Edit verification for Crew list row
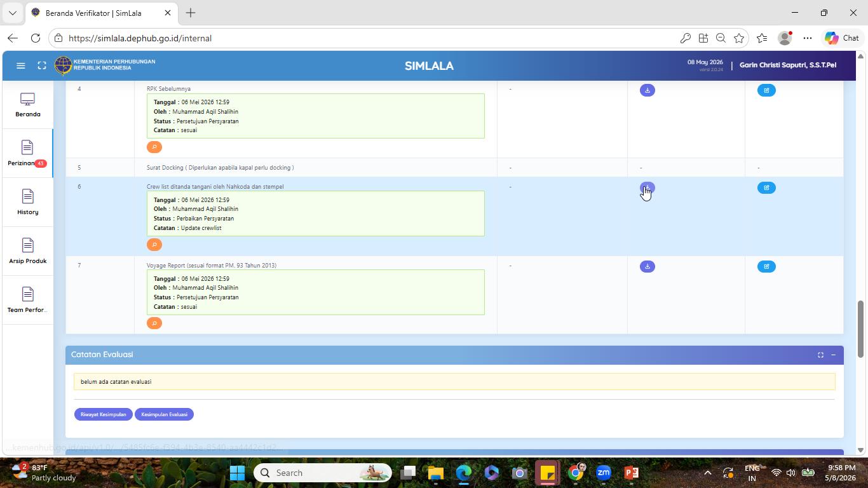 (x=766, y=187)
